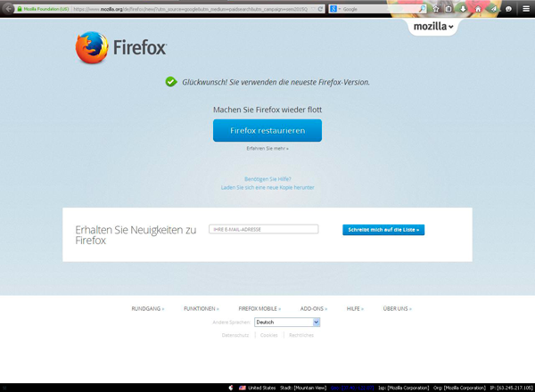Image resolution: width=535 pixels, height=392 pixels.
Task: Click the green checkmark icon
Action: click(171, 82)
